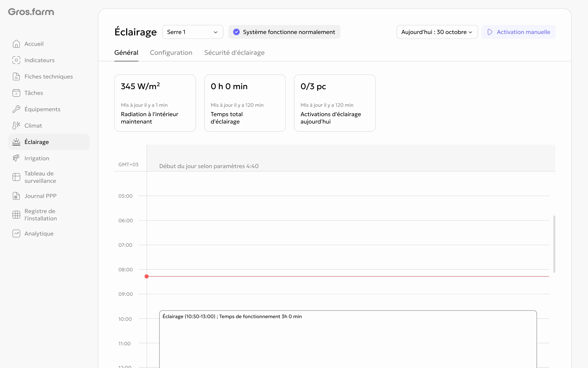Switch to the Configuration tab

tap(171, 53)
